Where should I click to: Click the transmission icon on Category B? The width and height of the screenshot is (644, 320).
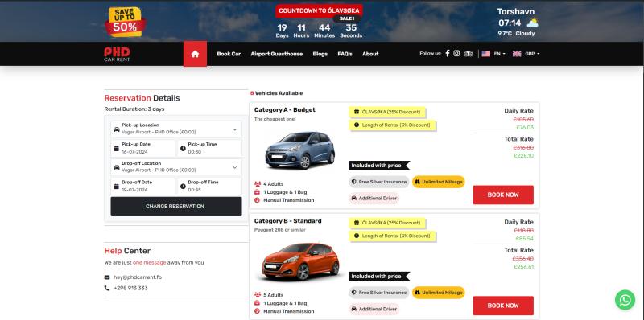(x=257, y=311)
